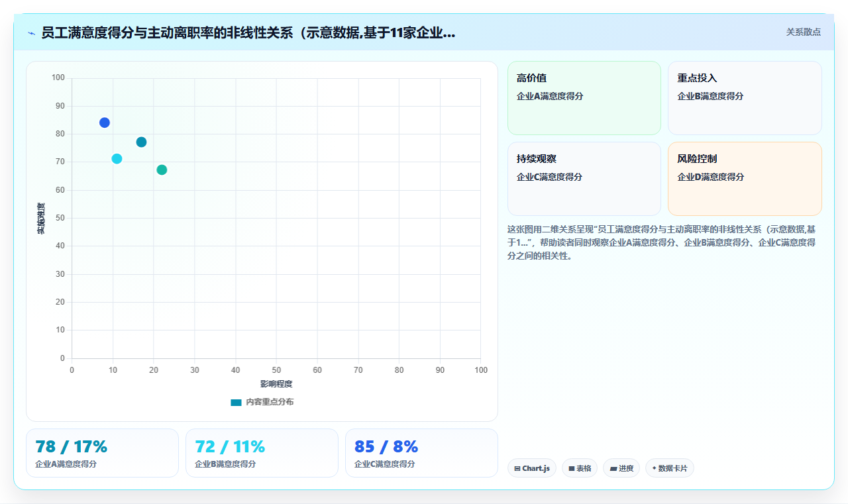Click the 企业A满意度得分 label under 78 / 17%

click(x=66, y=464)
